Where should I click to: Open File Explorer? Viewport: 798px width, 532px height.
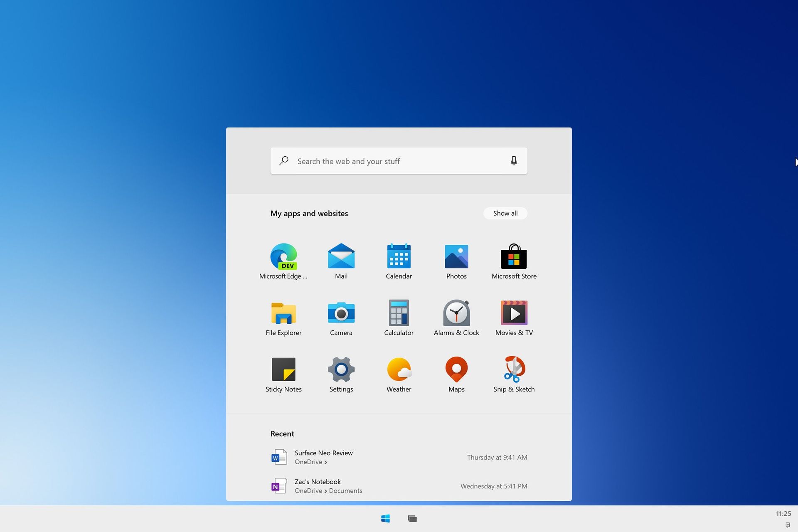pyautogui.click(x=284, y=313)
